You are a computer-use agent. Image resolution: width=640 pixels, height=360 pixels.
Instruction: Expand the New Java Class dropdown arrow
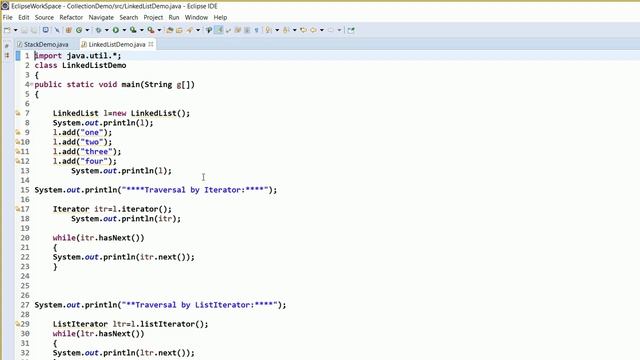tap(87, 30)
